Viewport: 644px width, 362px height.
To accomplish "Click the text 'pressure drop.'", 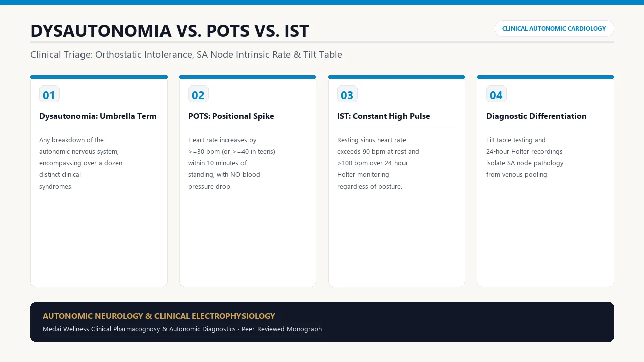I will [x=210, y=187].
